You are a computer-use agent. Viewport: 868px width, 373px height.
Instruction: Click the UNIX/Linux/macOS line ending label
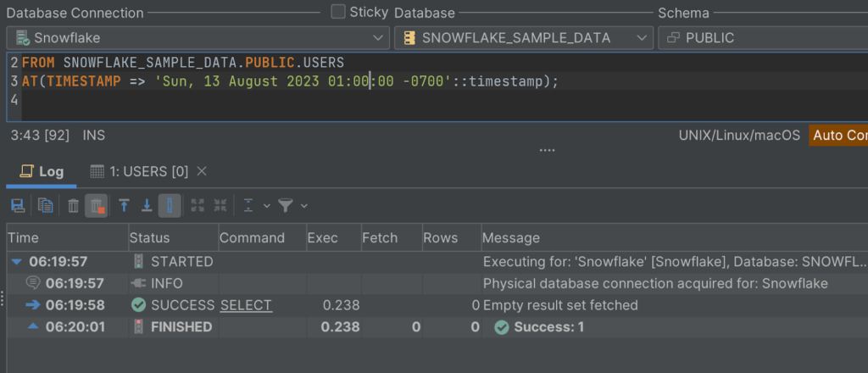coord(739,136)
